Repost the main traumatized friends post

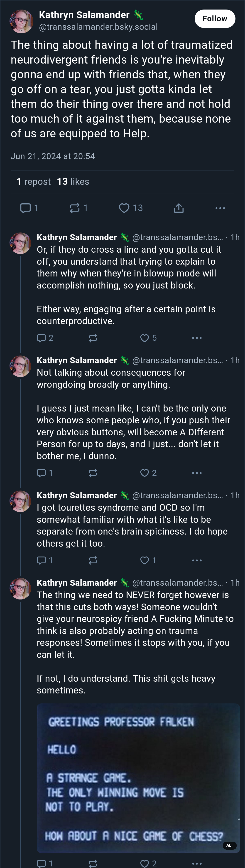tap(79, 208)
